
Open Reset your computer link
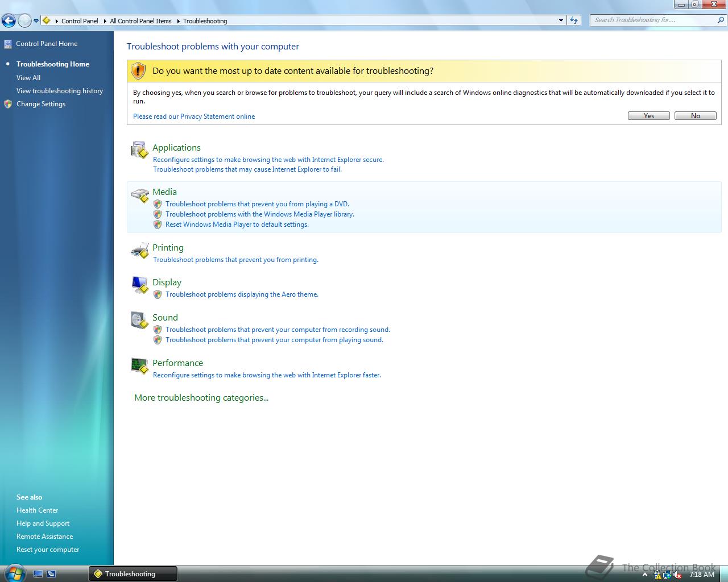48,550
